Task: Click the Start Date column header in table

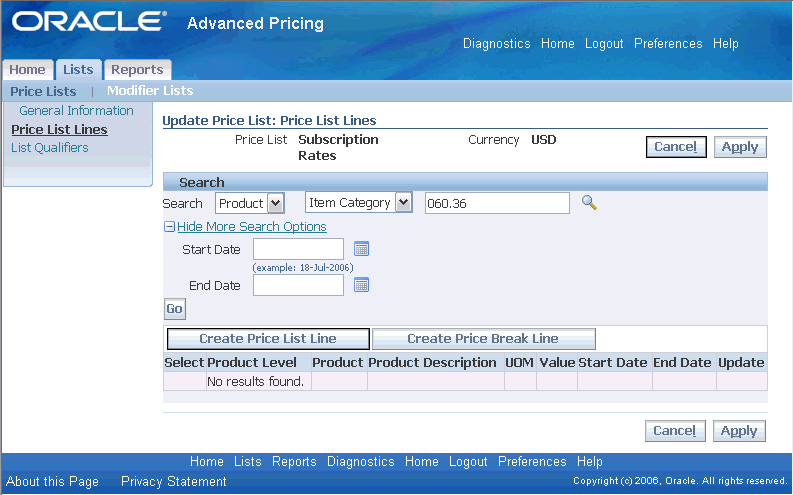Action: (x=613, y=363)
